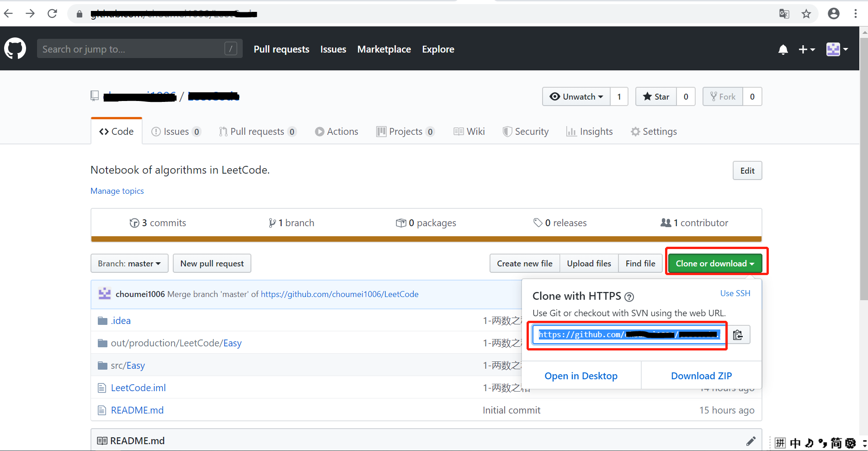Screen dimensions: 868x451
Task: Click the IME emoji settings icon
Action: 851,443
